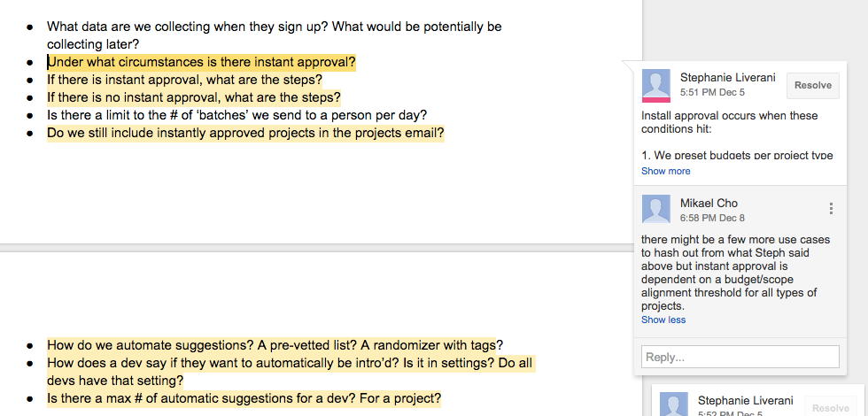Click Stephanie Liverani's avatar in the lower comment
This screenshot has width=868, height=416.
(674, 404)
